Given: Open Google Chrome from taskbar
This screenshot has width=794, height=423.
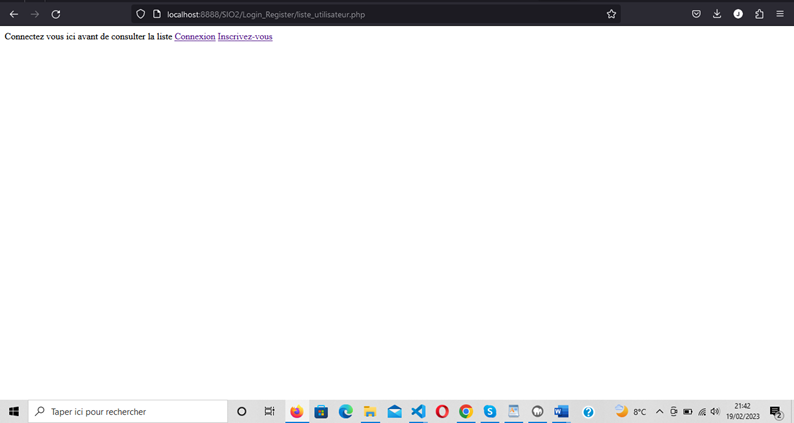Looking at the screenshot, I should [466, 411].
